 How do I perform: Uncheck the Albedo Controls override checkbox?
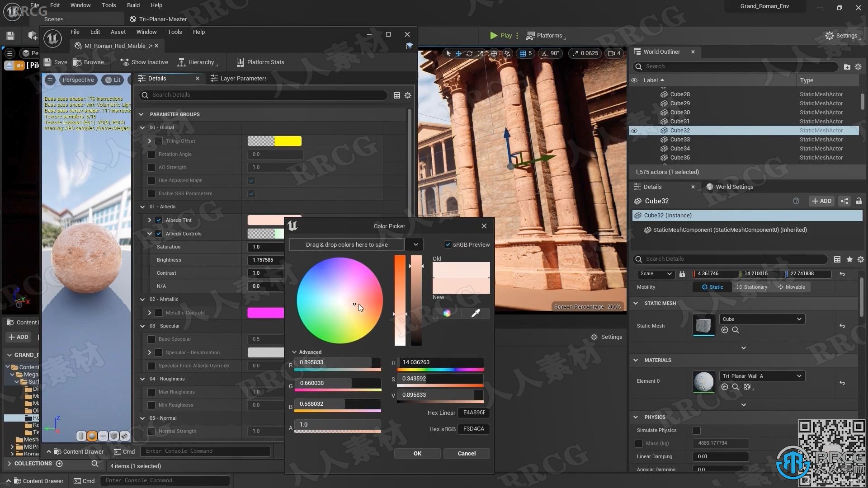(159, 234)
